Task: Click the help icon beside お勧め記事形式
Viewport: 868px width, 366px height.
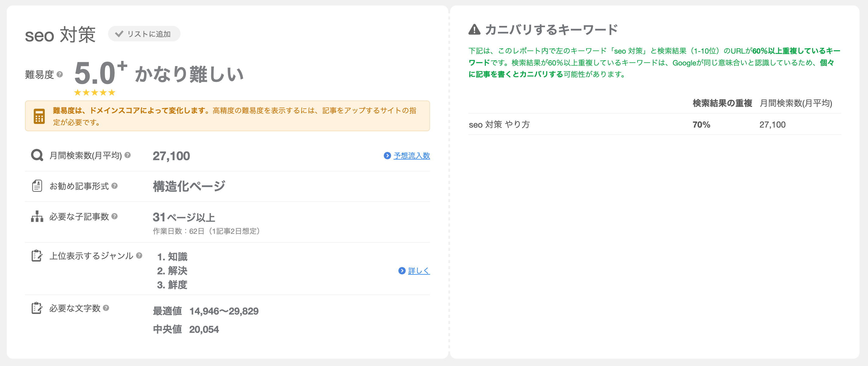Action: tap(114, 186)
